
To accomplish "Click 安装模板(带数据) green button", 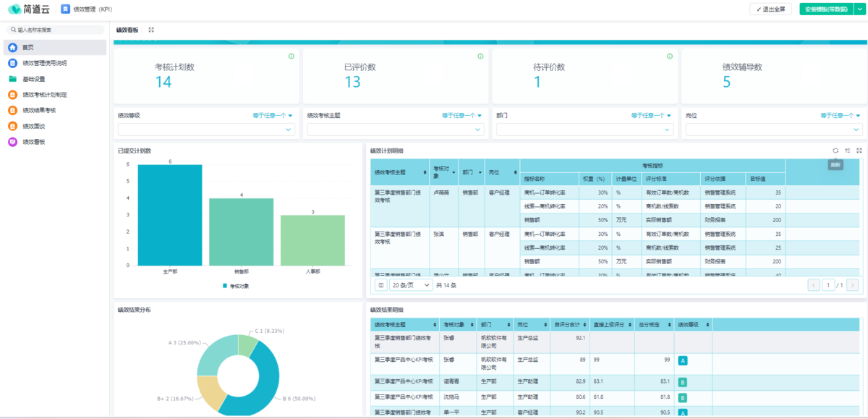I will point(825,9).
